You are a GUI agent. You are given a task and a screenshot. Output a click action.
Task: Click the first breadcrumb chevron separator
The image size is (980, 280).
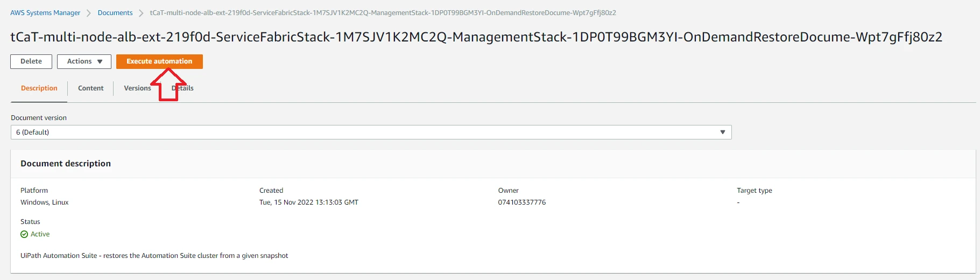click(89, 13)
